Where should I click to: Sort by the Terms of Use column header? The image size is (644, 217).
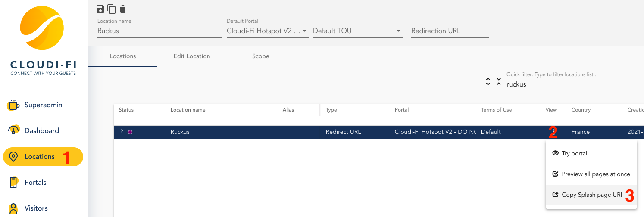pos(497,110)
